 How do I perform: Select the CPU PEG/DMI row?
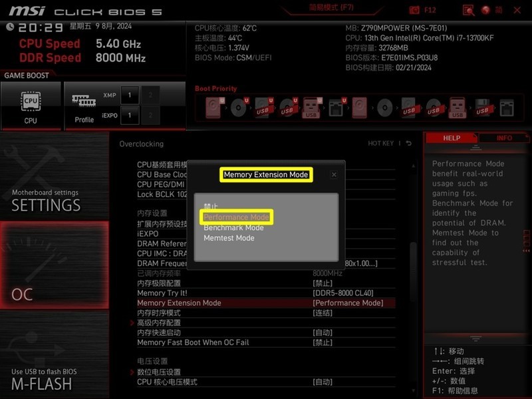coord(161,185)
